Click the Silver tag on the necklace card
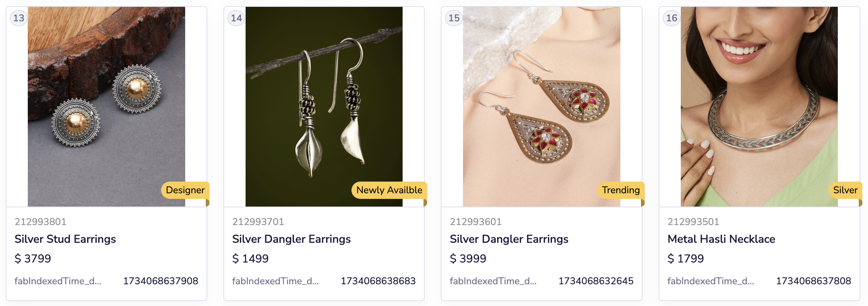This screenshot has width=868, height=306. [x=845, y=190]
